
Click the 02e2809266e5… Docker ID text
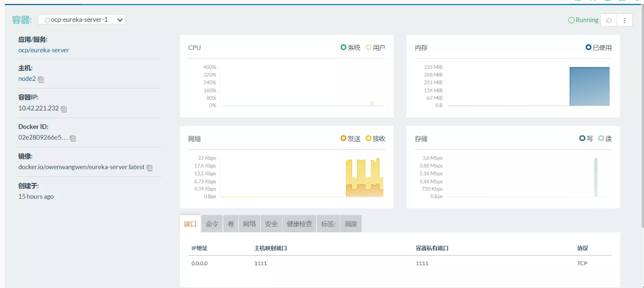click(43, 138)
